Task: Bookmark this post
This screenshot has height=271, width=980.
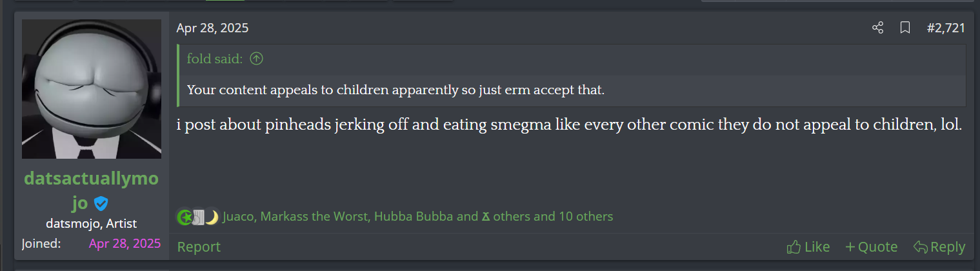Action: coord(905,28)
